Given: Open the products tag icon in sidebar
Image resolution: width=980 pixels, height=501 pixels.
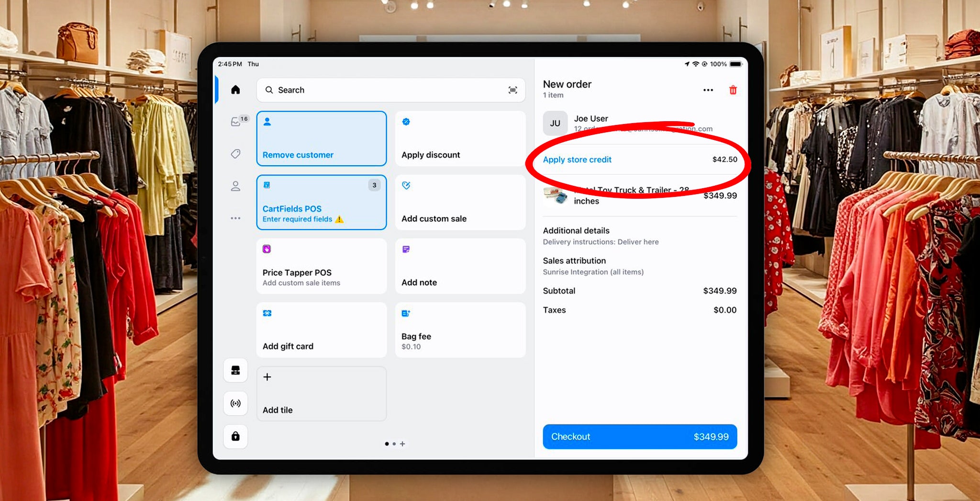Looking at the screenshot, I should click(235, 154).
